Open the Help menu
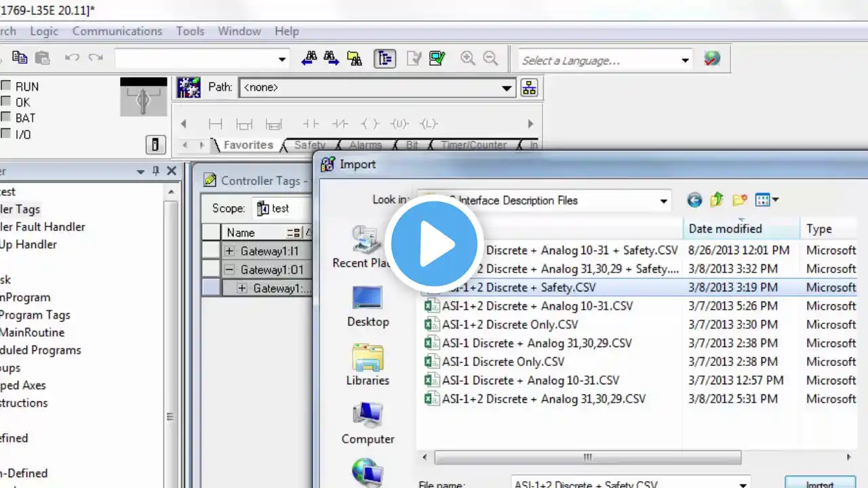This screenshot has width=868, height=488. tap(287, 31)
